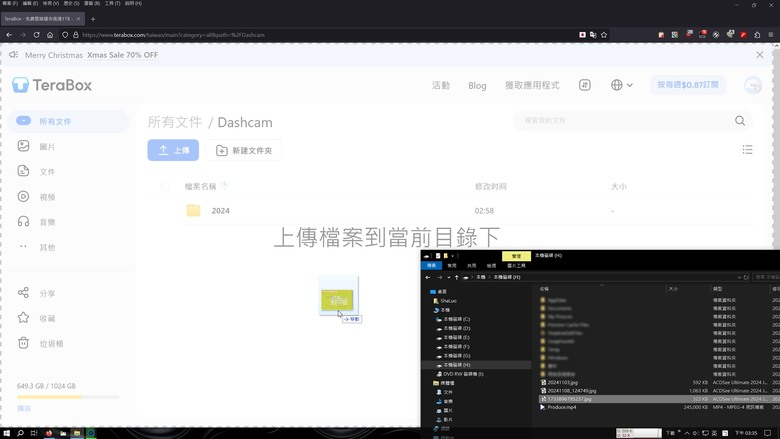This screenshot has width=780, height=439.
Task: Refresh the File Explorer address bar
Action: point(746,277)
